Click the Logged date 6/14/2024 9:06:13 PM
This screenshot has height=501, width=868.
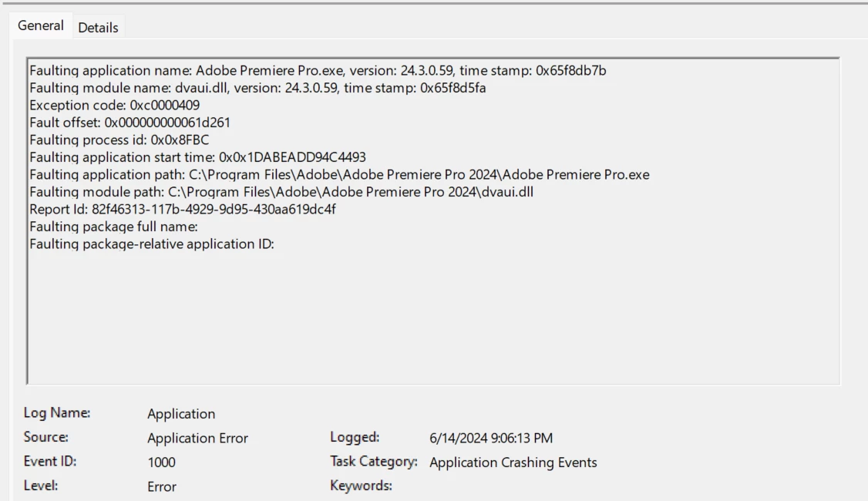pos(491,438)
